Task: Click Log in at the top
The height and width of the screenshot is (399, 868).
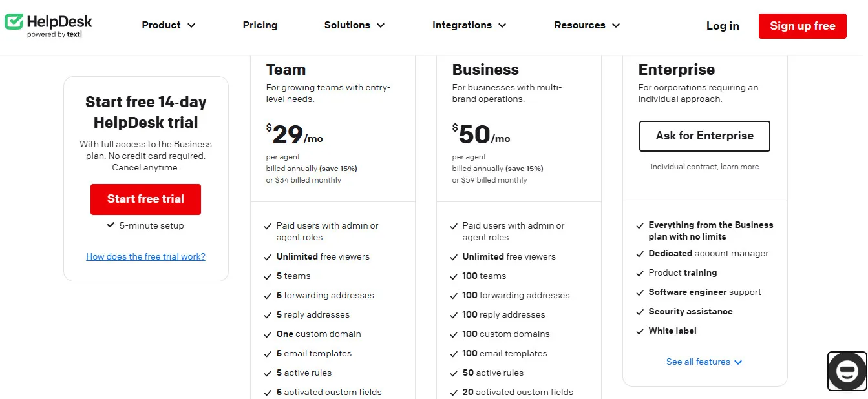Action: (722, 26)
